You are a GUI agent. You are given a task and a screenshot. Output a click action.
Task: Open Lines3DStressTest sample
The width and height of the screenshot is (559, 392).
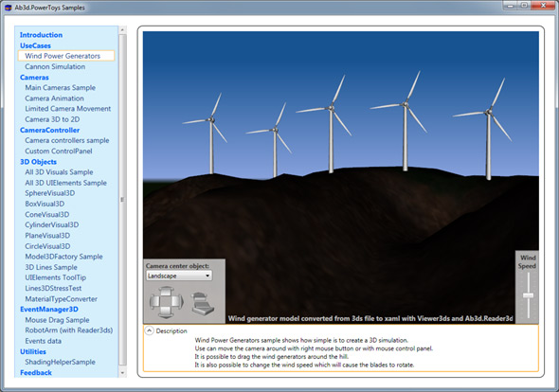tap(53, 288)
